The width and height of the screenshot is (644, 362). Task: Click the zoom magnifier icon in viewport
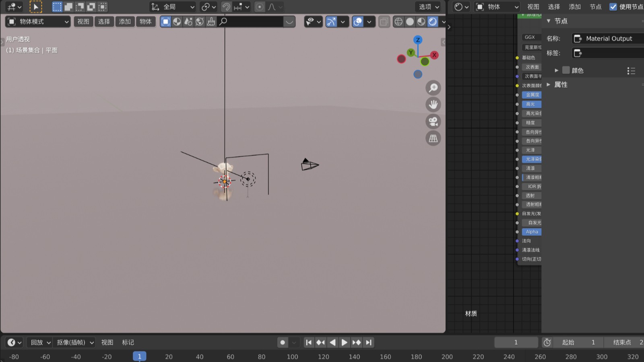pyautogui.click(x=433, y=88)
